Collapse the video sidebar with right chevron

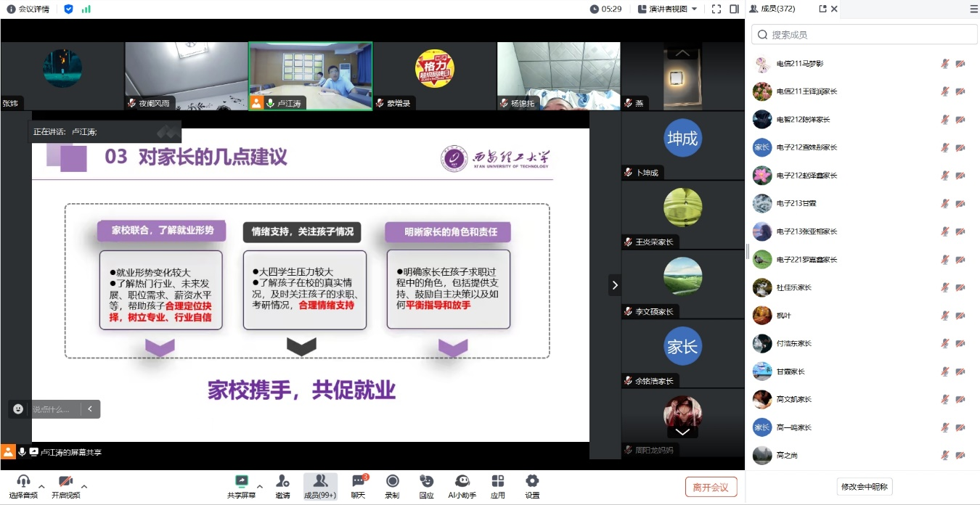(x=615, y=285)
